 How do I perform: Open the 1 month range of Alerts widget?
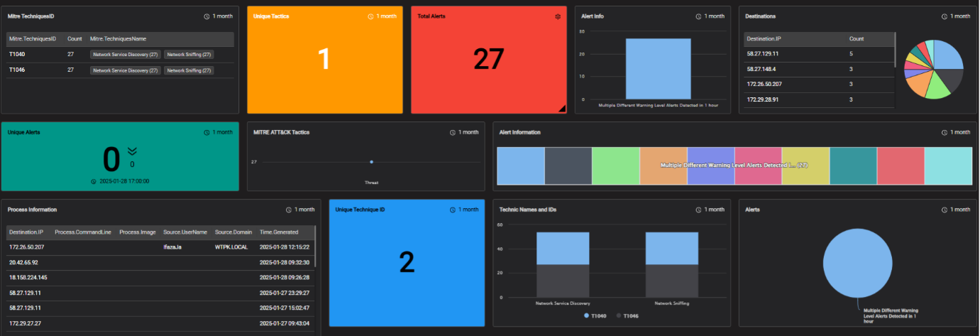tap(959, 210)
